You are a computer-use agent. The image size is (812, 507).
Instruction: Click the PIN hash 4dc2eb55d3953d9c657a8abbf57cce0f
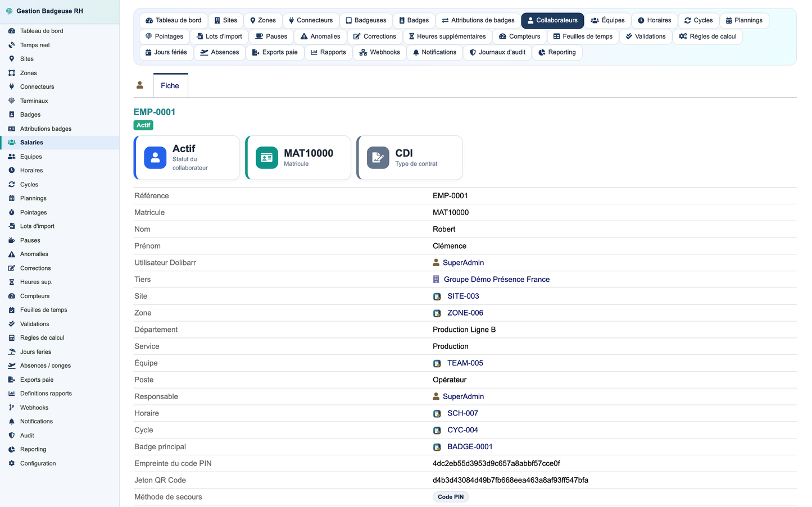click(x=496, y=463)
